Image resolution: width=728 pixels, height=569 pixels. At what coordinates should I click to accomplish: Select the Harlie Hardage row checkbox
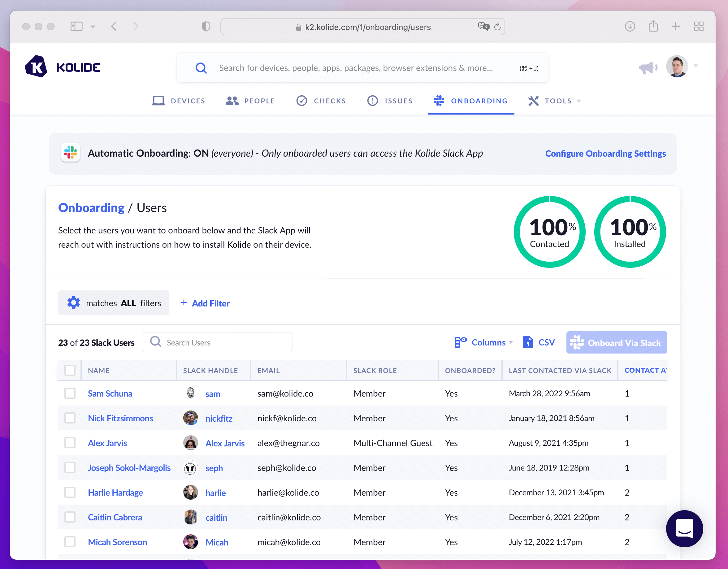click(x=70, y=492)
